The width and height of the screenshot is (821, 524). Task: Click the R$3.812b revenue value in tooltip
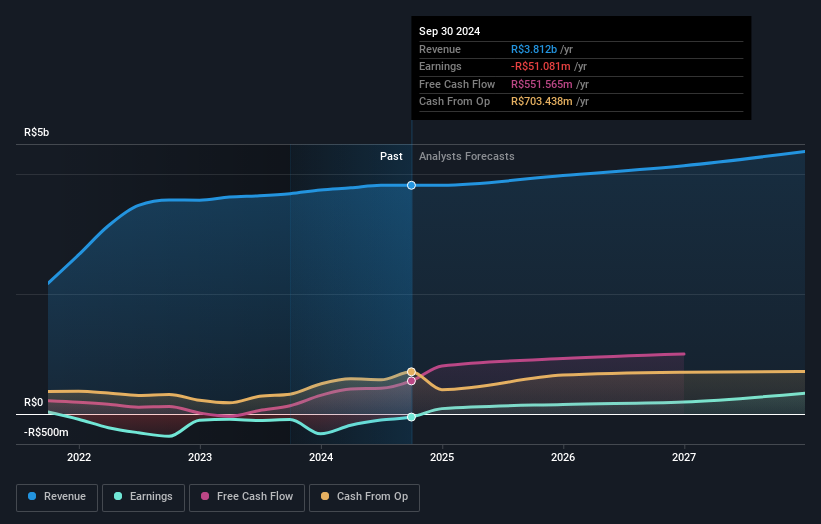point(534,49)
